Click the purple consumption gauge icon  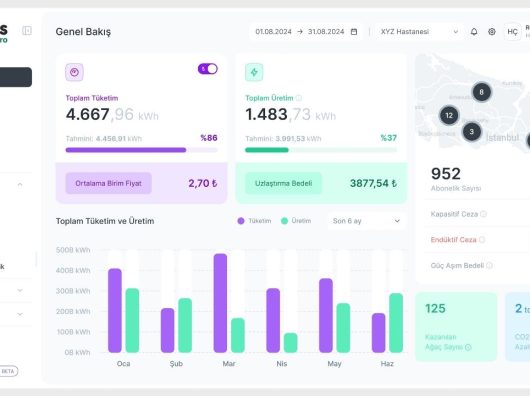point(74,72)
